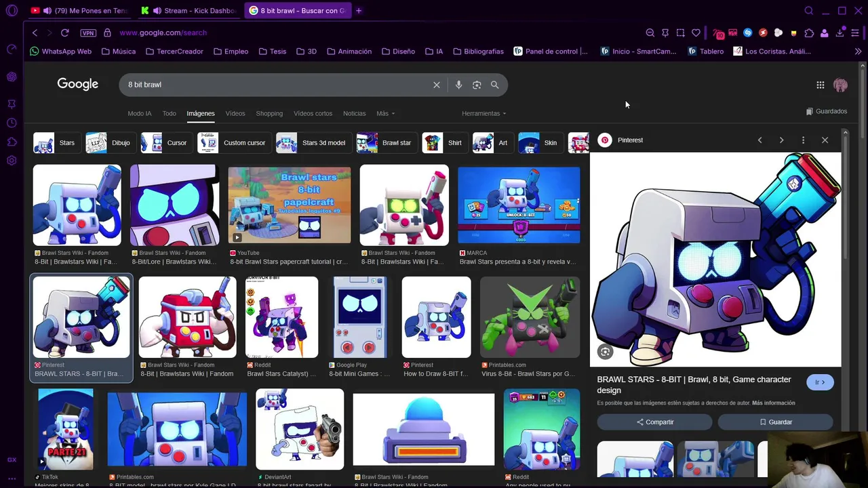Open Guardados saved items
868x488 pixels.
click(827, 111)
